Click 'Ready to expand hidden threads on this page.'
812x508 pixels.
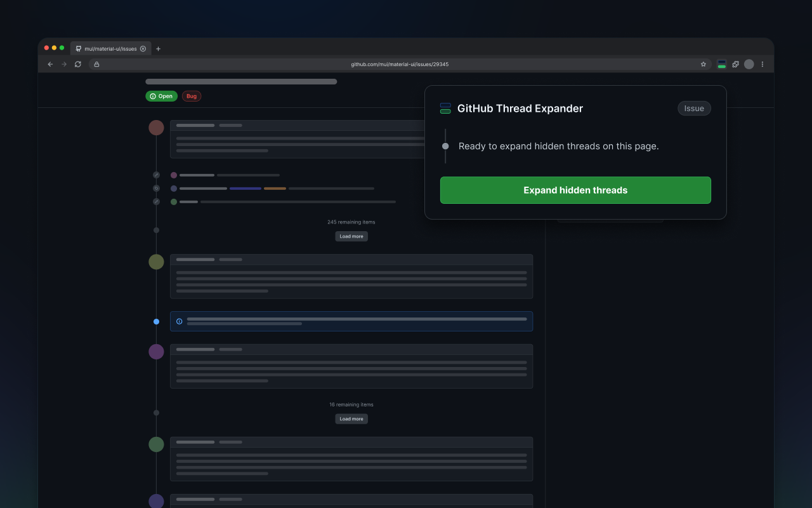pos(558,146)
